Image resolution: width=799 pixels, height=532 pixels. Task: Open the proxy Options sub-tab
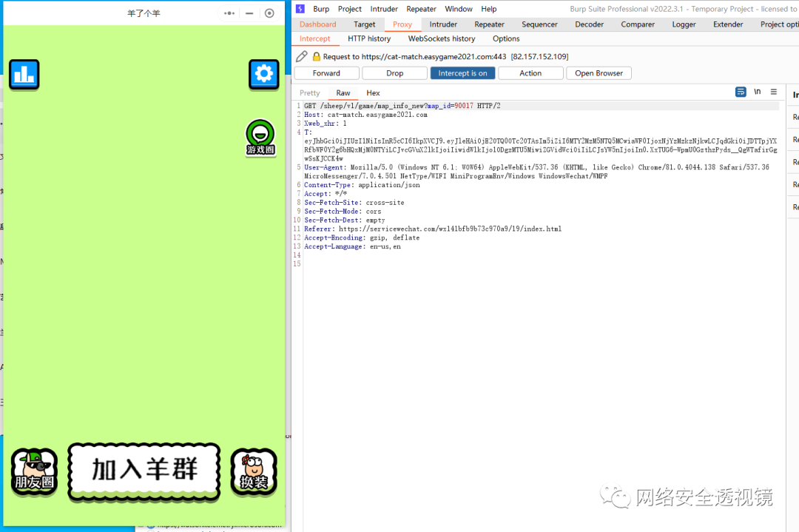506,38
